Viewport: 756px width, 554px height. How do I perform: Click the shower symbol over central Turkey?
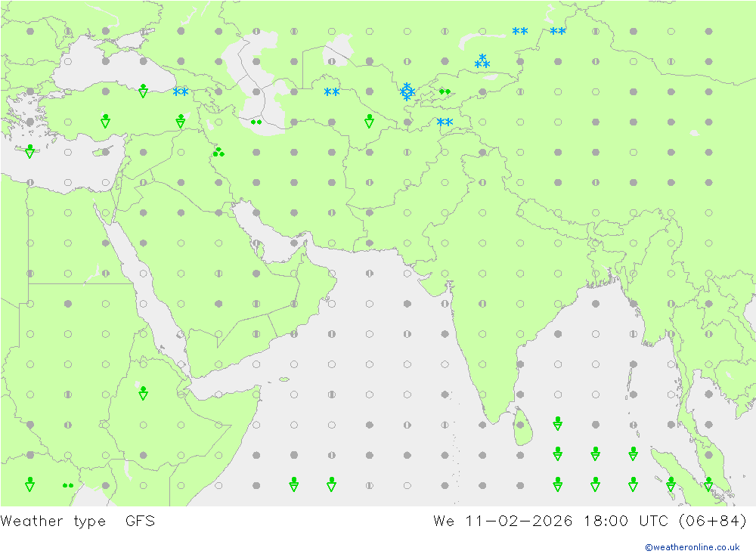106,121
